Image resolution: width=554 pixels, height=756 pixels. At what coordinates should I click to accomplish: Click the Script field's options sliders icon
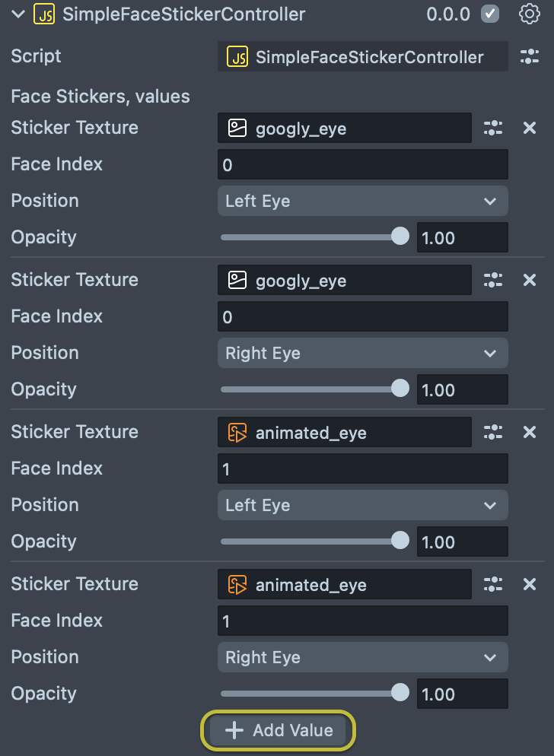529,56
